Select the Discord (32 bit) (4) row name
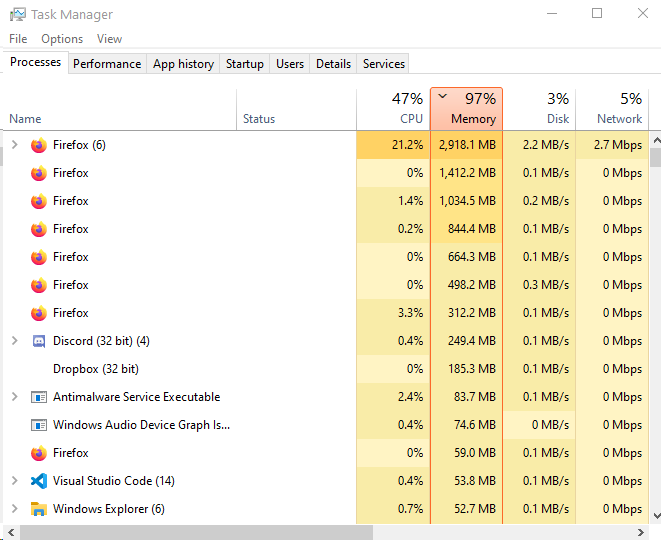The width and height of the screenshot is (661, 540). [x=101, y=341]
